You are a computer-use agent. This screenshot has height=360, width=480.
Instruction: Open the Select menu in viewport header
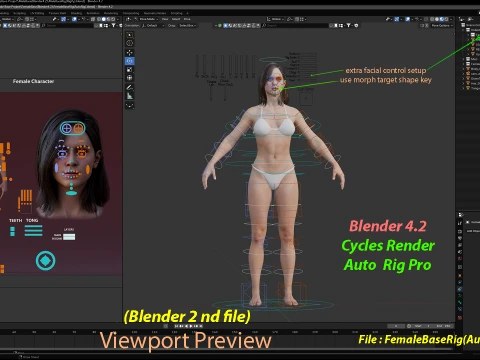pos(176,19)
